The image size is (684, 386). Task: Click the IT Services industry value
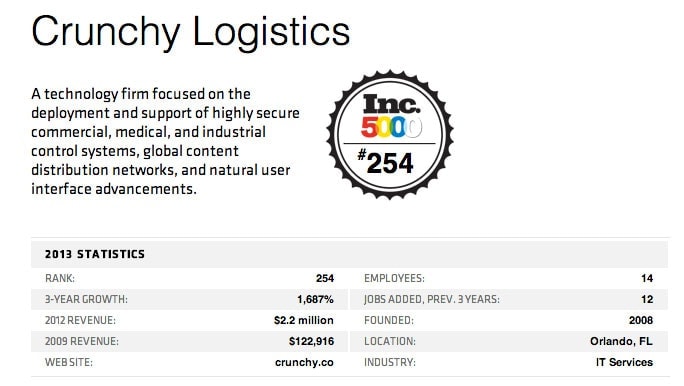pos(624,362)
